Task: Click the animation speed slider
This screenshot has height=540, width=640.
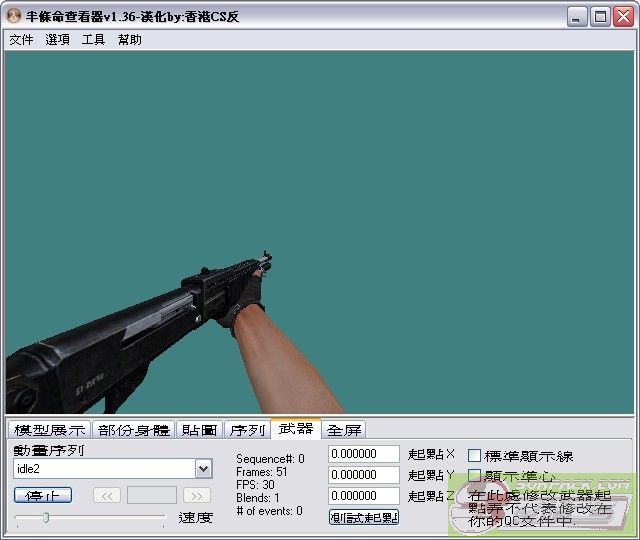Action: 90,517
